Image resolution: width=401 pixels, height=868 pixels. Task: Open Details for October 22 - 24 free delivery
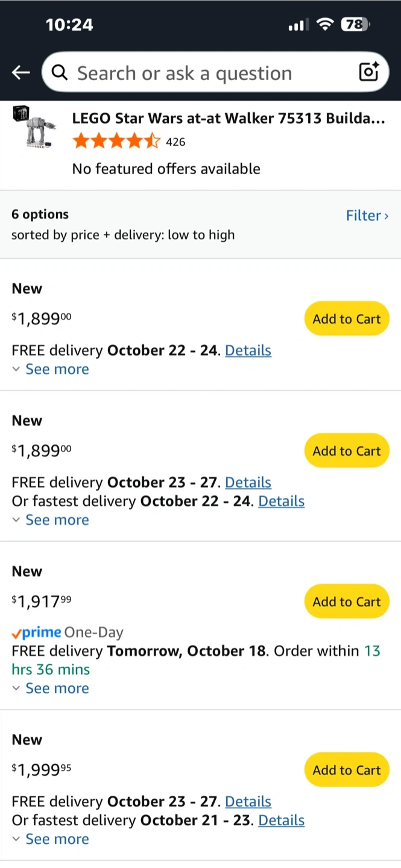(248, 350)
